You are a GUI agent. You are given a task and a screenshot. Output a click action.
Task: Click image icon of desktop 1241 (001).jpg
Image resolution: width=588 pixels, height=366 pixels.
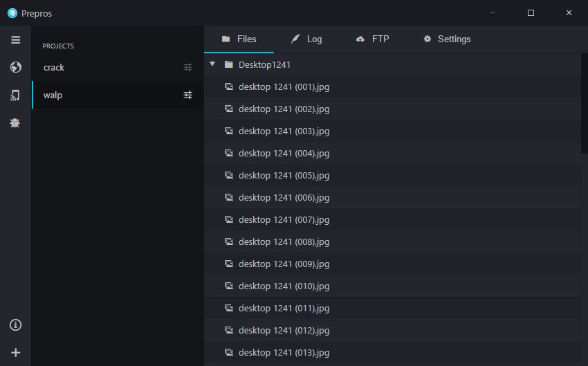pyautogui.click(x=229, y=86)
